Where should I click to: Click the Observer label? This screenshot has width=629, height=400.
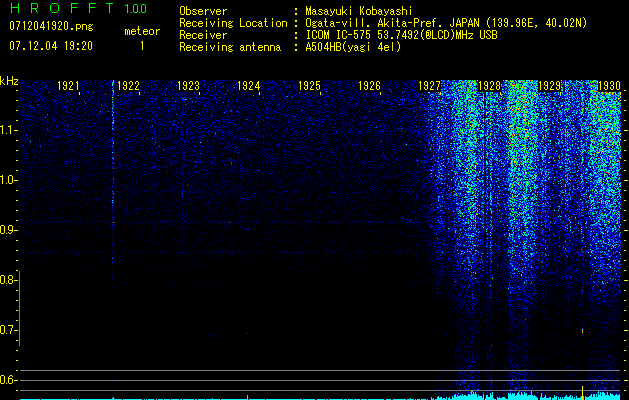click(203, 11)
